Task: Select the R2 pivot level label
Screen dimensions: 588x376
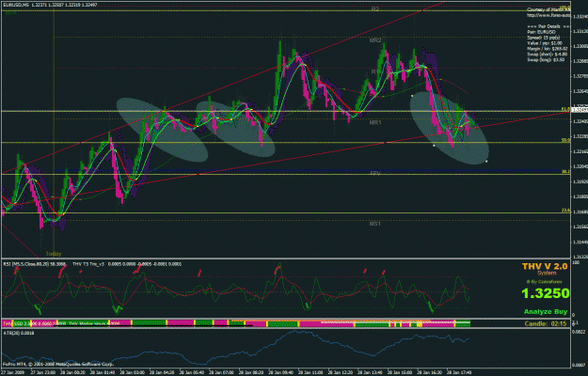Action: coord(375,8)
